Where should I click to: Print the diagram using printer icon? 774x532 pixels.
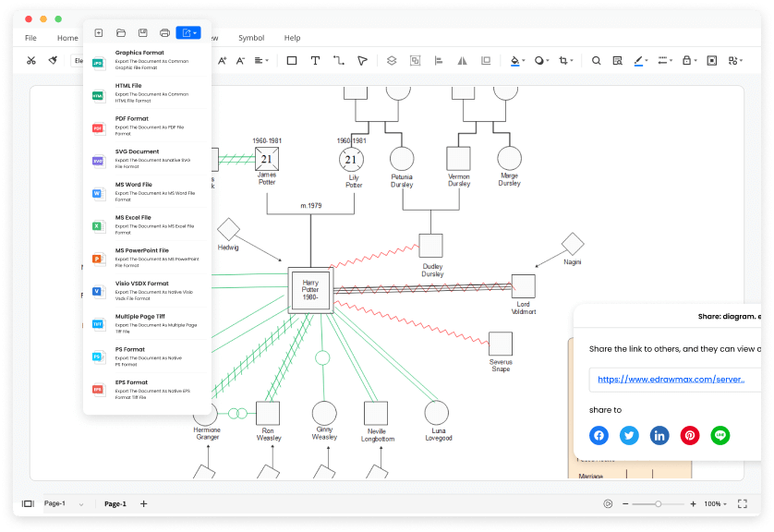(x=165, y=33)
